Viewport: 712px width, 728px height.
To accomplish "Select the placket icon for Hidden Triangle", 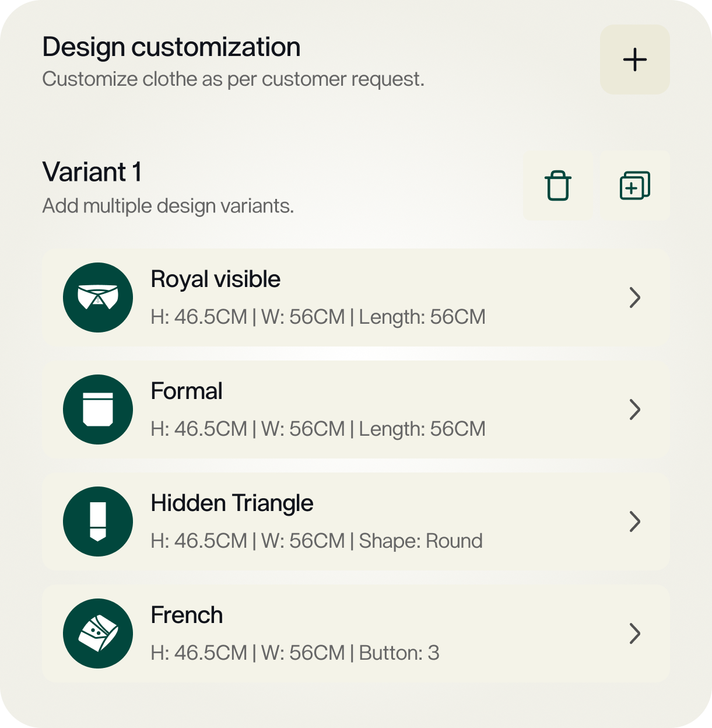I will (x=98, y=521).
